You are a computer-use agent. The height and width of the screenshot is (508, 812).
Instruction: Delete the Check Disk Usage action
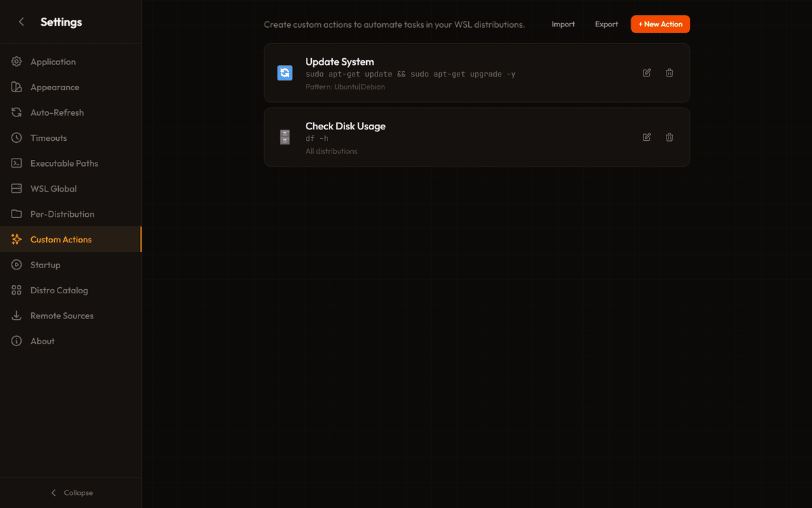[x=669, y=137]
